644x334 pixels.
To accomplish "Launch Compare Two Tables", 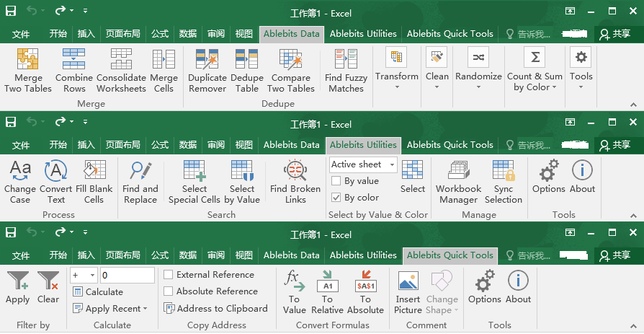I will (x=290, y=60).
